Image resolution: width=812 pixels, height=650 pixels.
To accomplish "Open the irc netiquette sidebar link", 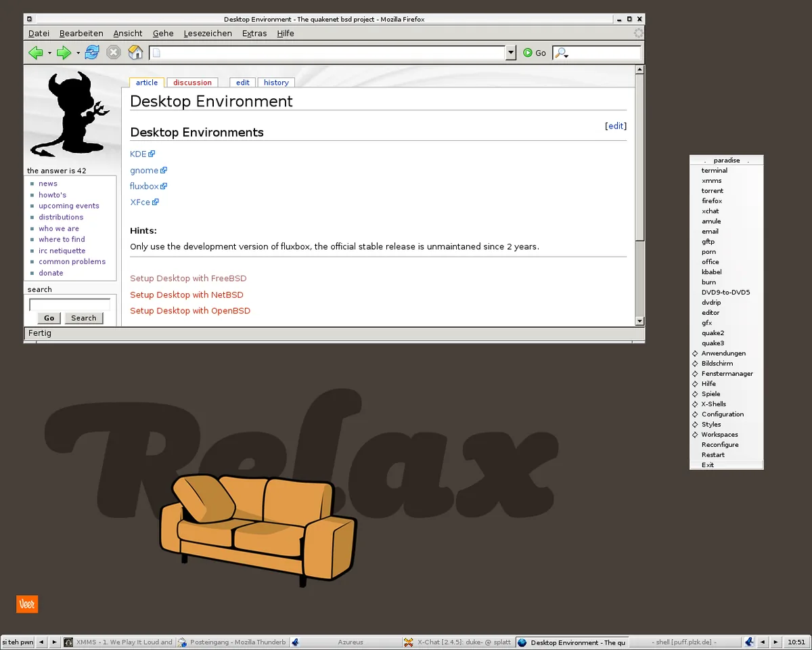I will [x=62, y=251].
